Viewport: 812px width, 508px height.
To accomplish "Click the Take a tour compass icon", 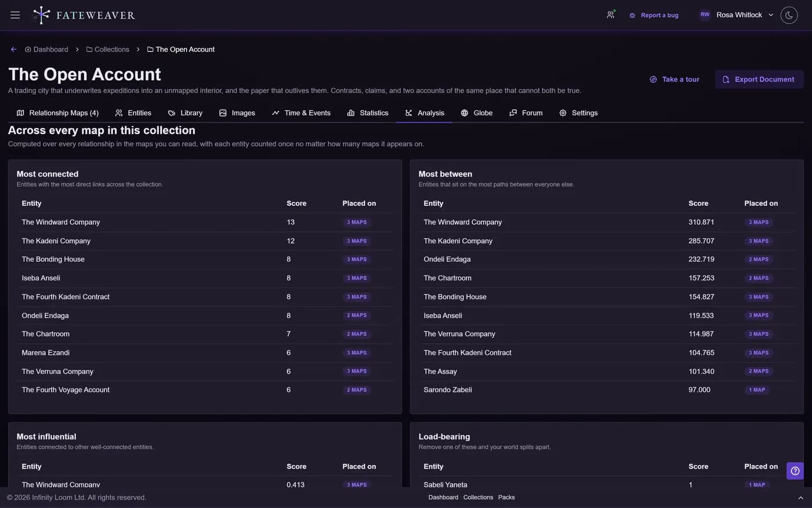I will click(x=653, y=80).
